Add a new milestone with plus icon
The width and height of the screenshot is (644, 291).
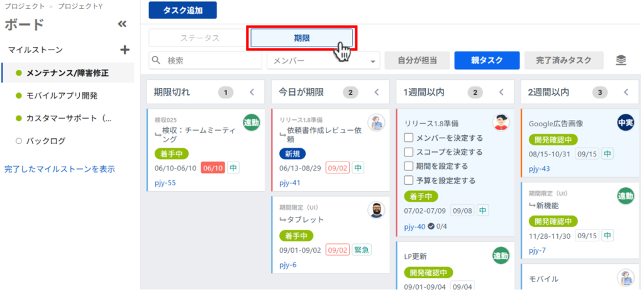pos(125,50)
